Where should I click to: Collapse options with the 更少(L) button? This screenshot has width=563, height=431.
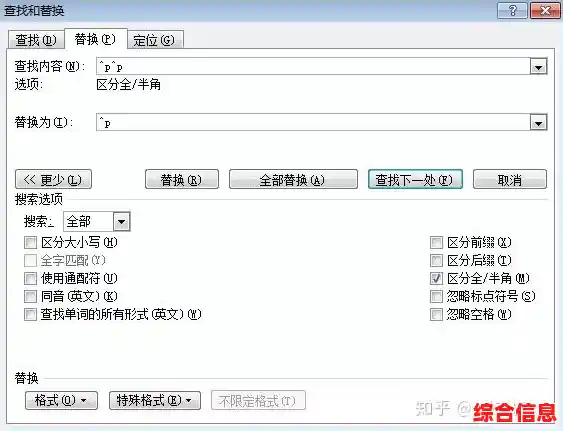(53, 179)
